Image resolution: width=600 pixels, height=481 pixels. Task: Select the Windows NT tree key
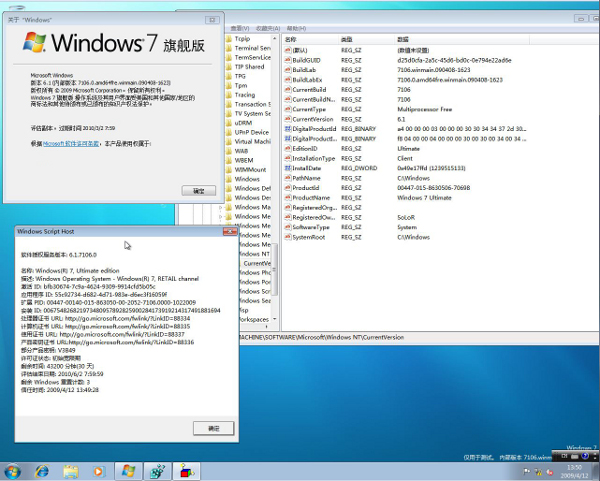click(x=254, y=254)
